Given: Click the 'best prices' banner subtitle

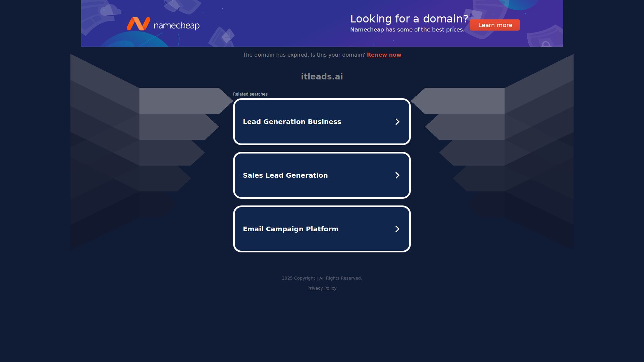Looking at the screenshot, I should tap(407, 29).
